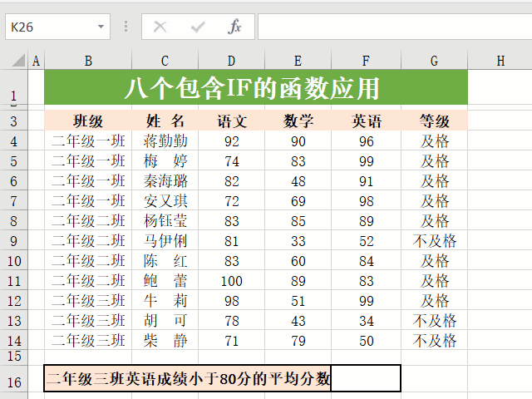The image size is (532, 399).
Task: Click 语文 score 100 for 鲍 蕾
Action: tap(231, 281)
